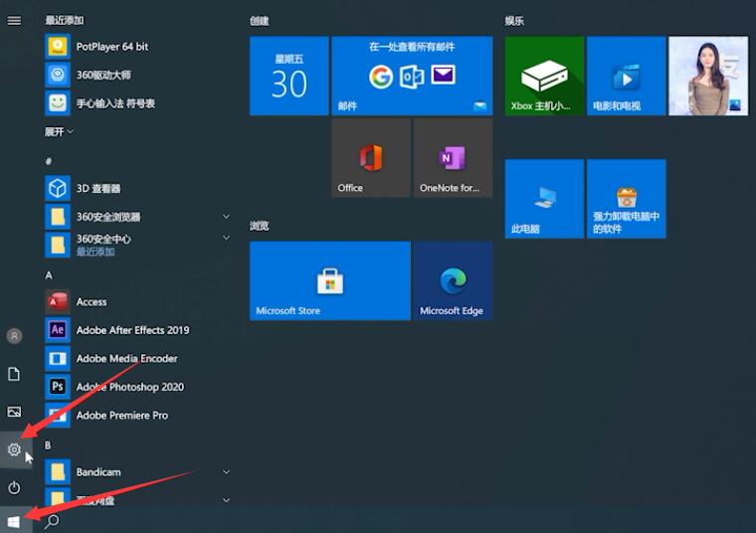
Task: Open the hamburger menu at top left
Action: (14, 20)
